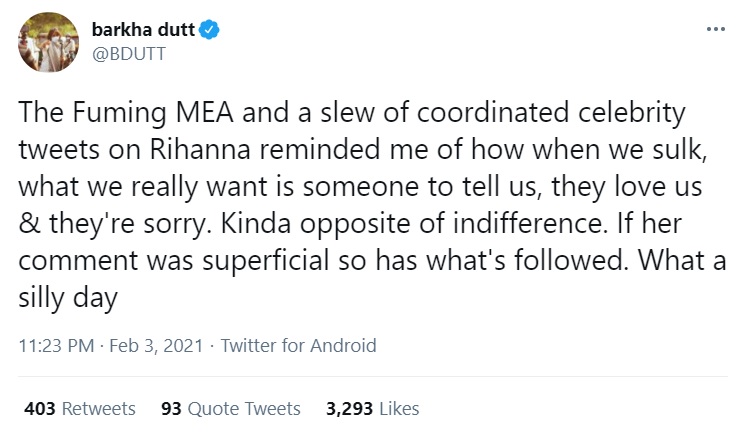Show who Likes this tweet
Viewport: 746px width, 436px height.
399,408
